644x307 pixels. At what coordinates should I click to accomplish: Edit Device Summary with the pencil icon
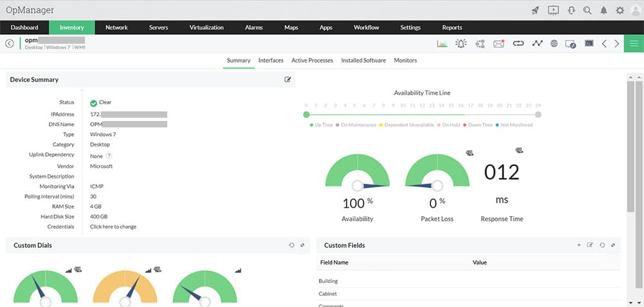(288, 79)
